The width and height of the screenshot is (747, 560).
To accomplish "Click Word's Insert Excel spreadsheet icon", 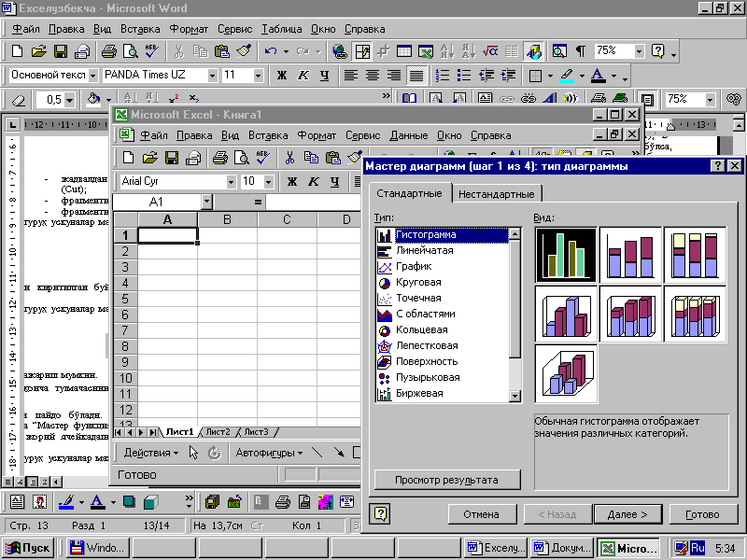I will [x=426, y=51].
